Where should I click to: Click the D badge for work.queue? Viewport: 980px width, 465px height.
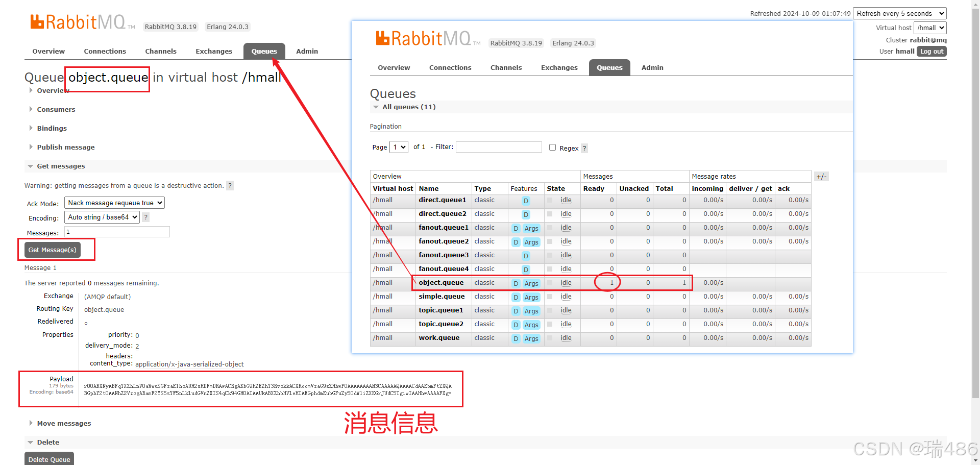click(x=516, y=339)
